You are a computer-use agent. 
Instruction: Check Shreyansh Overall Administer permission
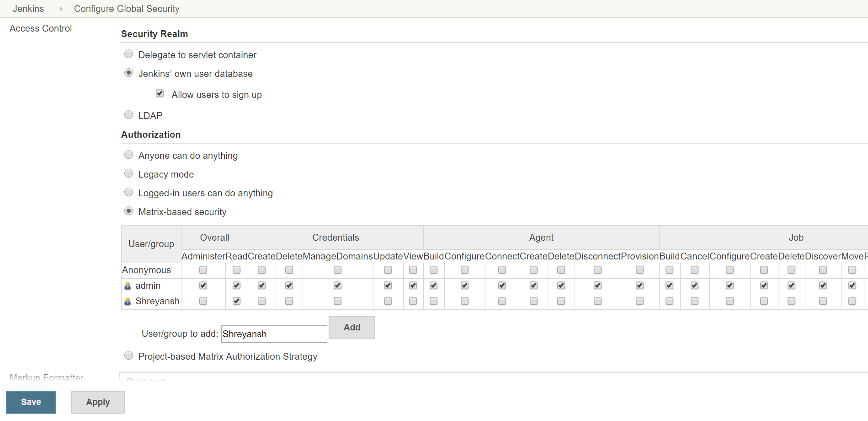[203, 301]
